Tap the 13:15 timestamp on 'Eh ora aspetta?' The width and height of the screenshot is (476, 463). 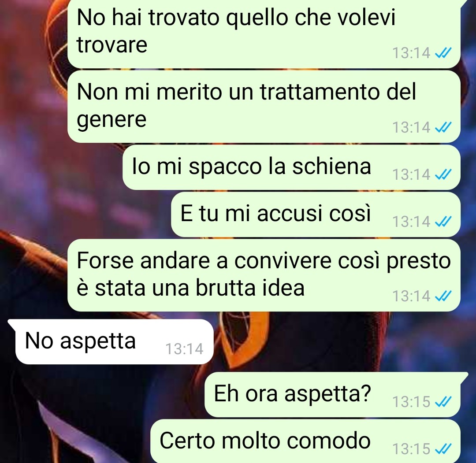coord(411,402)
